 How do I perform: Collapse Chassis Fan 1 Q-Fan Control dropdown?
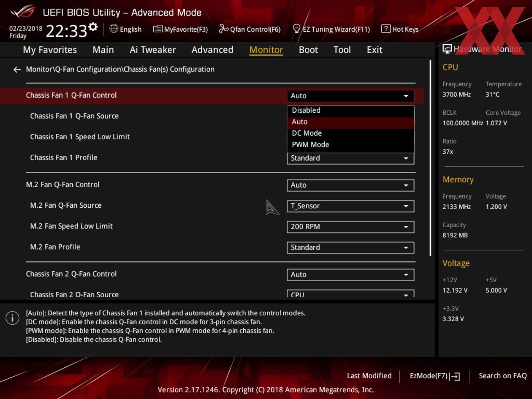pos(350,96)
